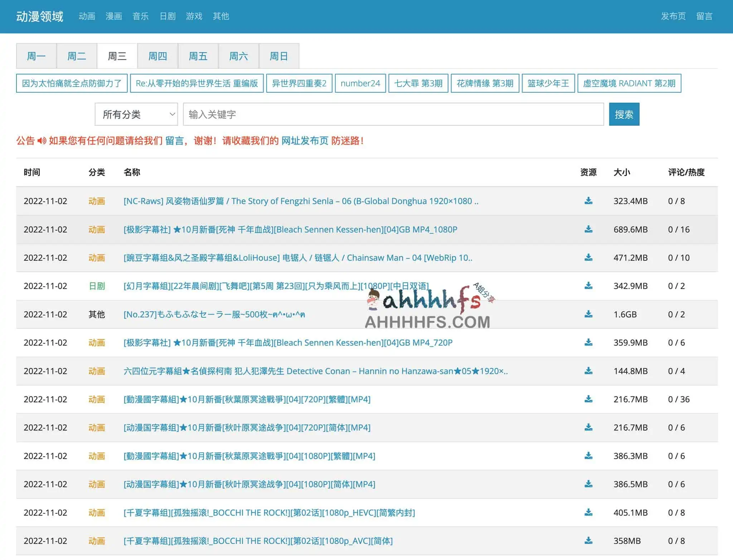This screenshot has width=733, height=560.
Task: Open the 网址发布页 link in announcement
Action: pyautogui.click(x=305, y=141)
